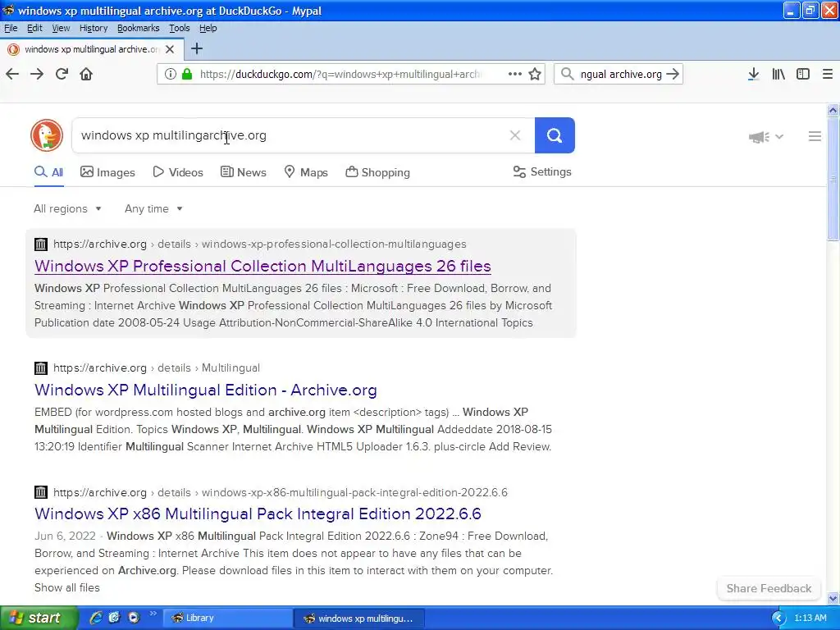Open Windows XP x86 Multilingual Pack result

[258, 514]
